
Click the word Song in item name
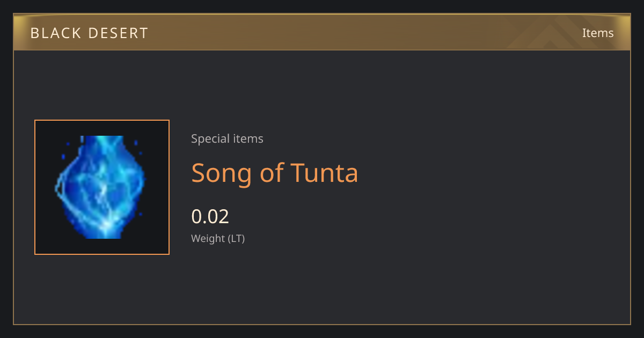(x=222, y=174)
